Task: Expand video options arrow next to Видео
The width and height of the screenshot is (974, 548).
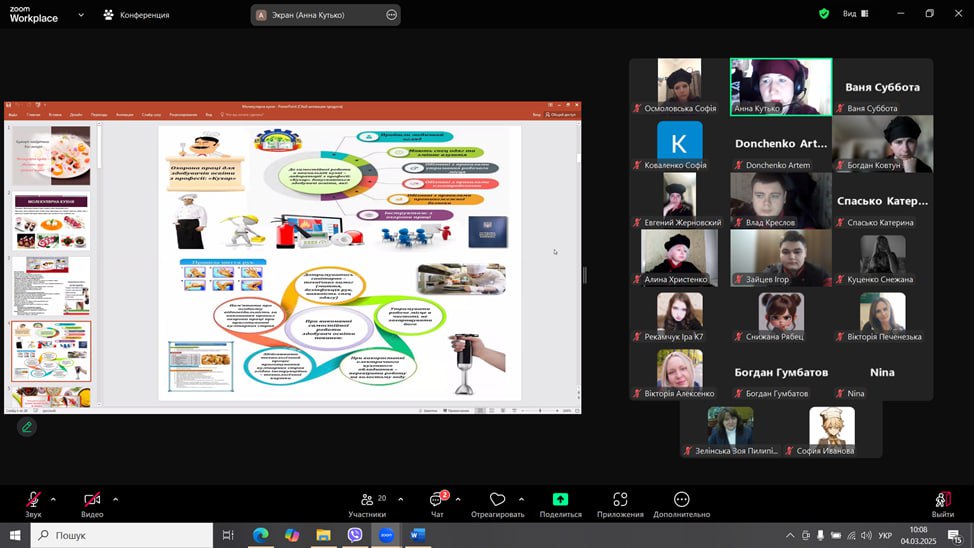Action: click(115, 498)
